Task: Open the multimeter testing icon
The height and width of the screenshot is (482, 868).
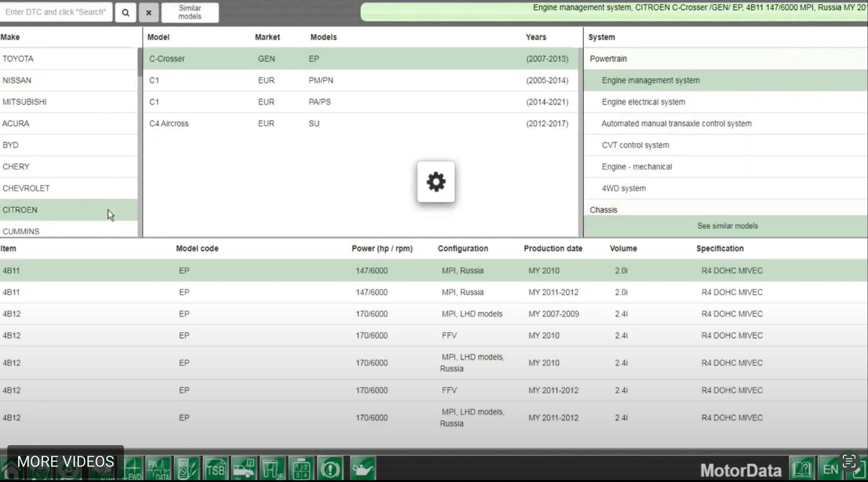Action: pyautogui.click(x=187, y=469)
